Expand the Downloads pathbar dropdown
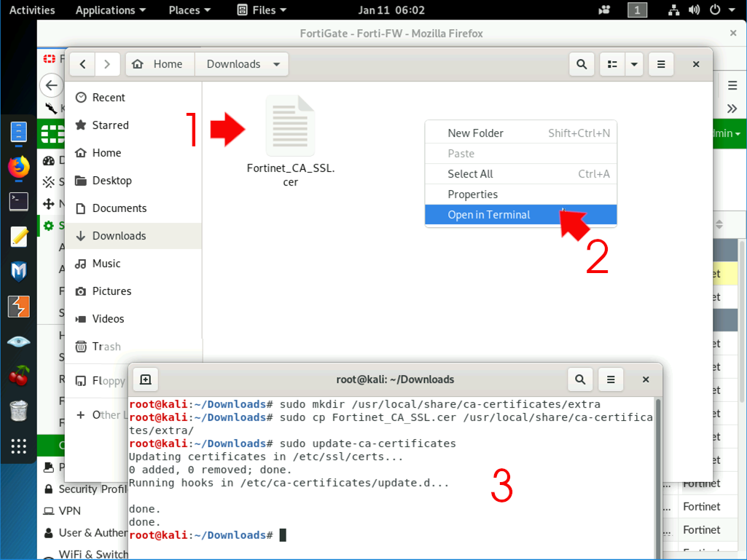Viewport: 747px width, 560px height. 275,64
